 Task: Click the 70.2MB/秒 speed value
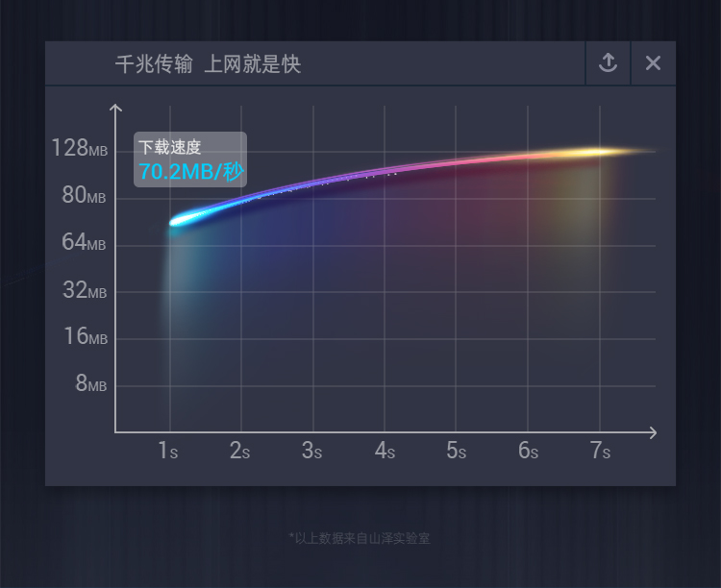click(191, 171)
